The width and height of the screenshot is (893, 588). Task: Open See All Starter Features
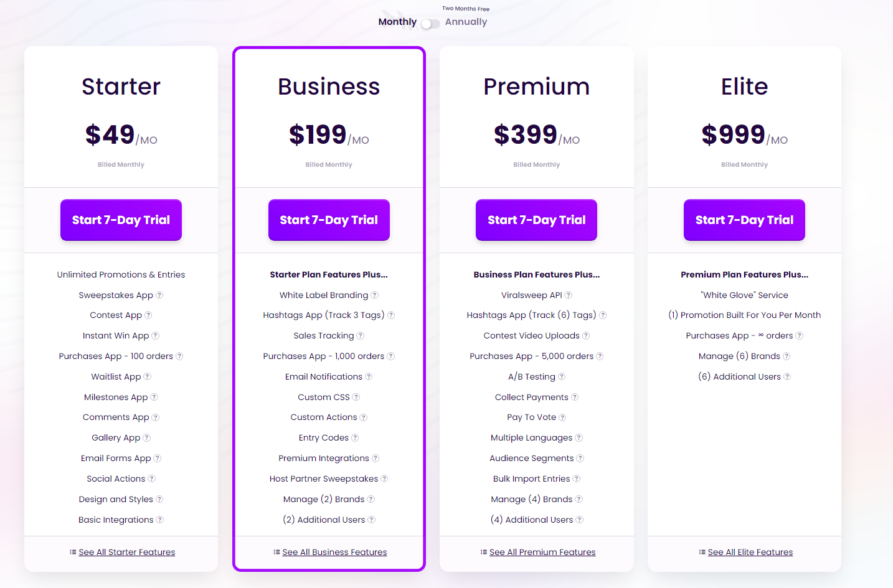[126, 552]
